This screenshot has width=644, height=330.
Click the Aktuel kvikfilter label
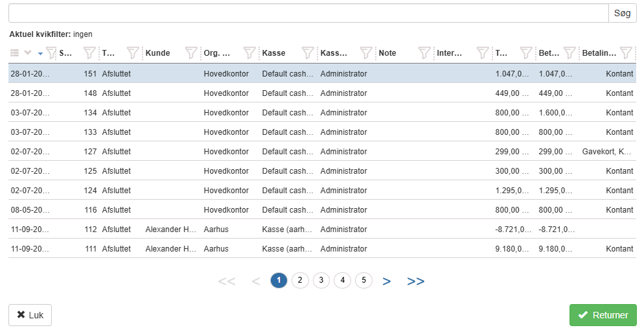tap(40, 34)
